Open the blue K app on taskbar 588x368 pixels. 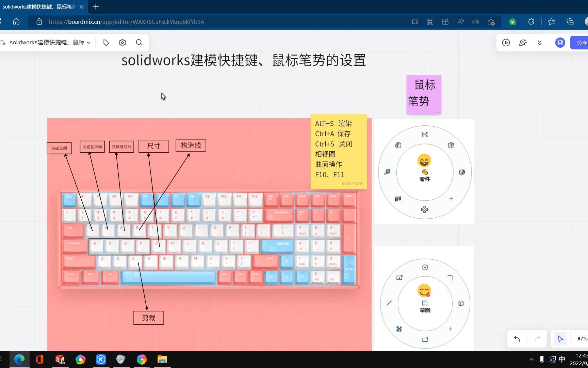tap(101, 359)
